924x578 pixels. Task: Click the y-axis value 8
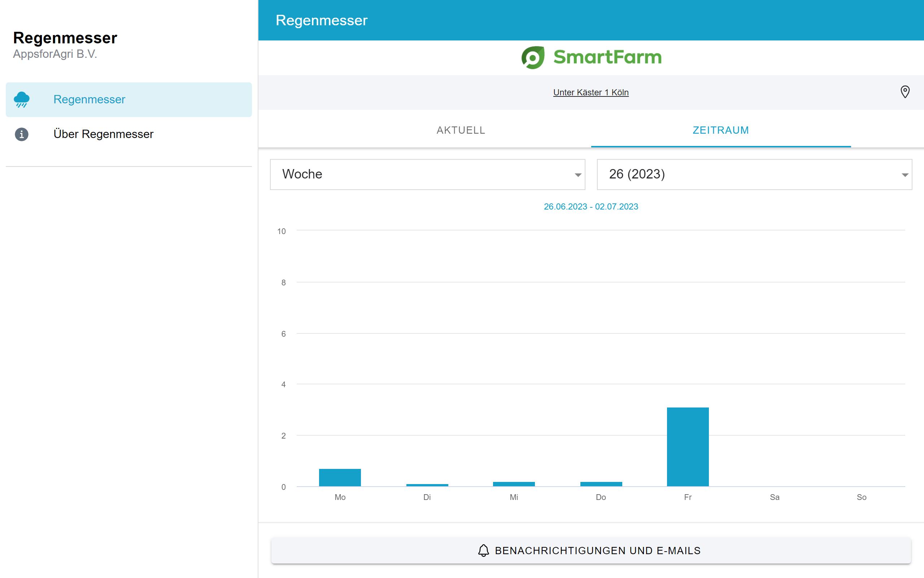(283, 282)
